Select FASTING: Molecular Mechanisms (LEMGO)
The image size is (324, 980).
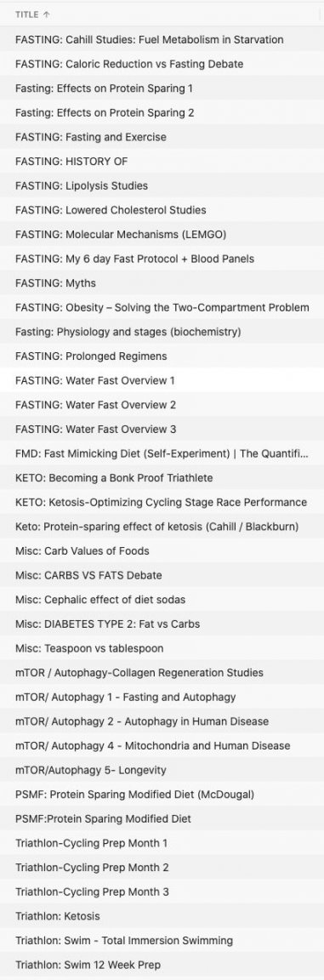click(x=162, y=235)
